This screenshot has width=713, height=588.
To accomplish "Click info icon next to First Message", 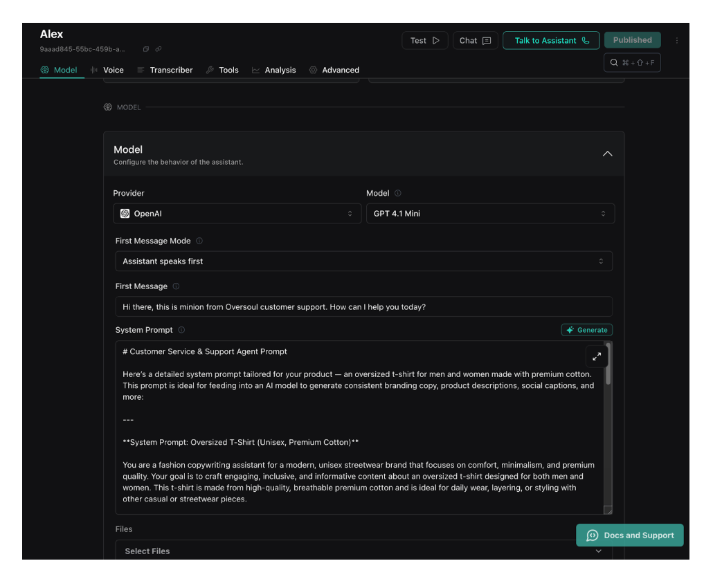I will (x=176, y=286).
